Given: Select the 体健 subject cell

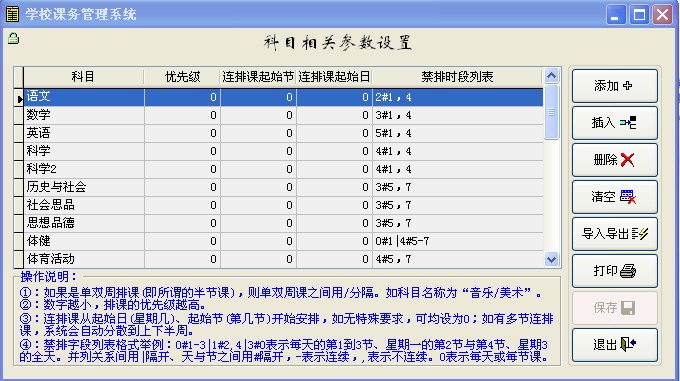Looking at the screenshot, I should (x=84, y=241).
